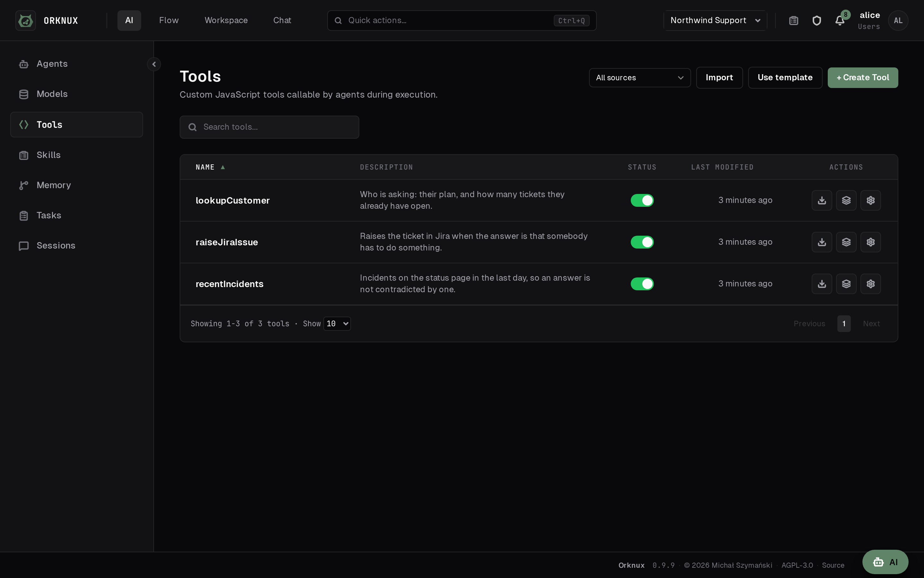The height and width of the screenshot is (578, 924).
Task: Click the Orknux cat logo icon
Action: 26,20
